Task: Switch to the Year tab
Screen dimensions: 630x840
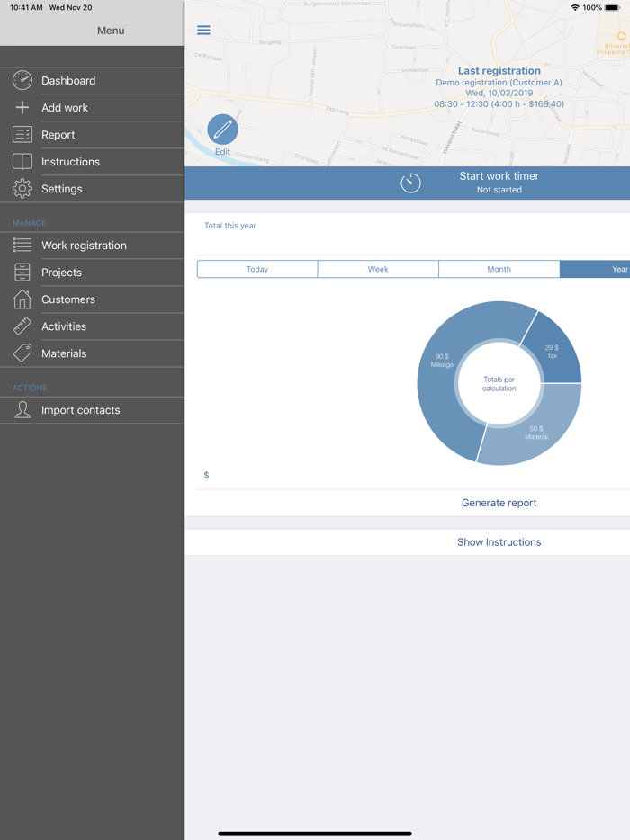Action: pyautogui.click(x=595, y=269)
